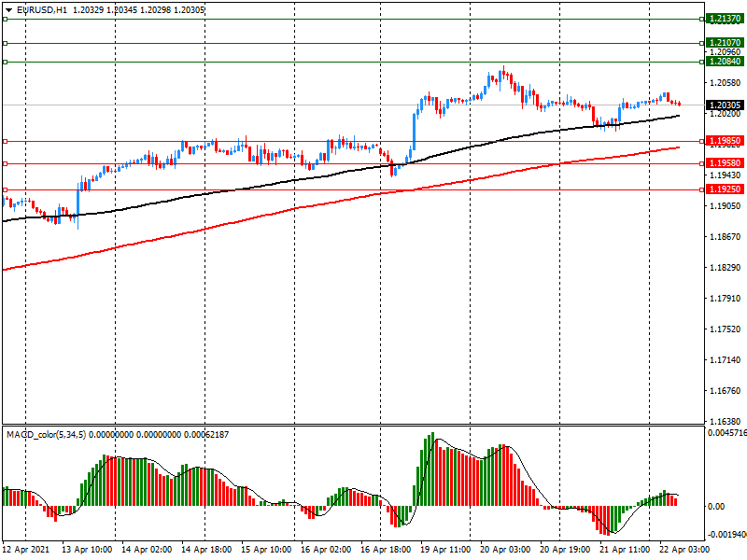The width and height of the screenshot is (747, 560).
Task: Click the 1.18670 price scale value
Action: tap(726, 237)
